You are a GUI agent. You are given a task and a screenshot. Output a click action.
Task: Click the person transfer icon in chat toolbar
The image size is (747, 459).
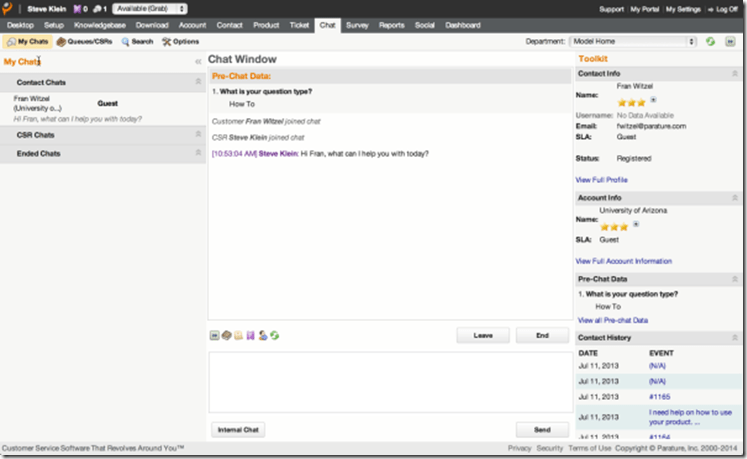click(262, 335)
